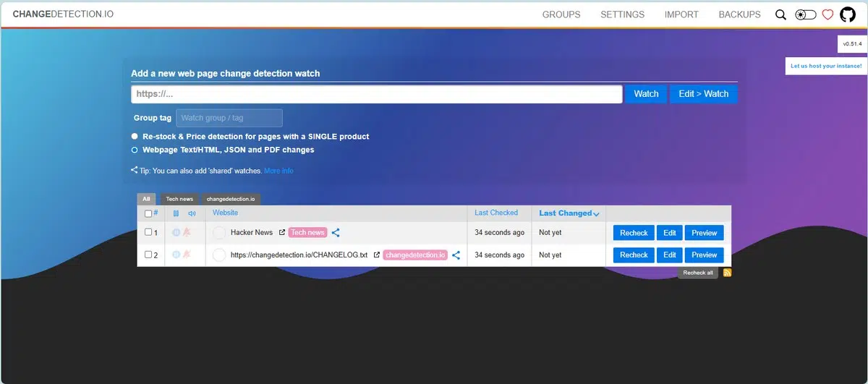Pause checking for CHANGELOG.txt watch
This screenshot has height=384, width=868.
pyautogui.click(x=176, y=255)
